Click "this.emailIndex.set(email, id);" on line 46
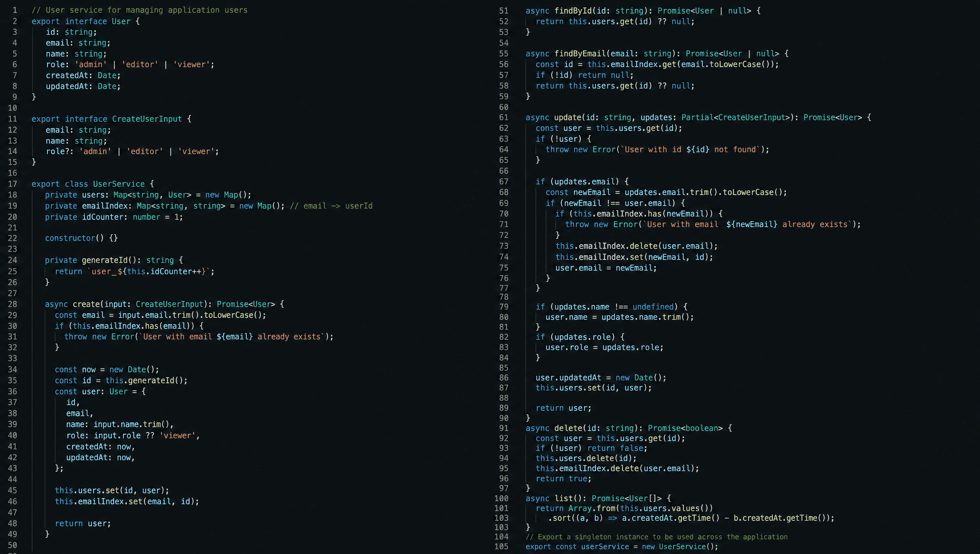This screenshot has width=980, height=554. pos(127,502)
